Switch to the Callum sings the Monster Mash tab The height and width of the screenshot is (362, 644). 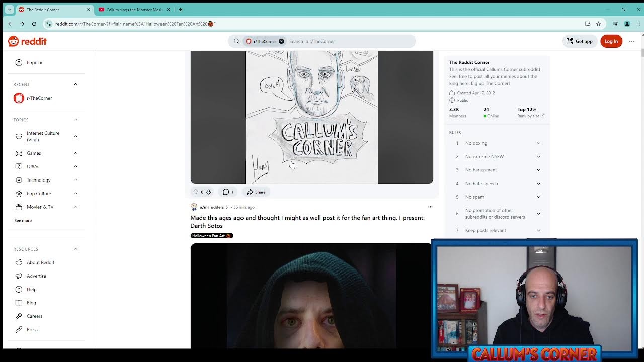134,10
